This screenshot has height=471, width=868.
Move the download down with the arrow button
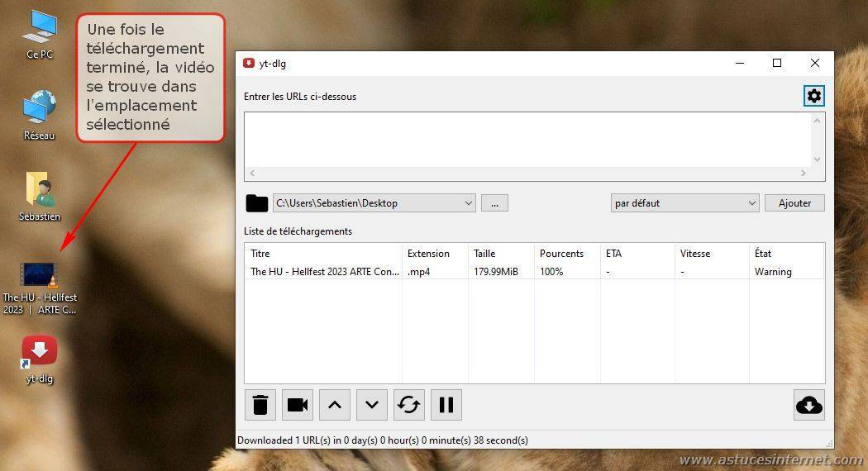372,405
